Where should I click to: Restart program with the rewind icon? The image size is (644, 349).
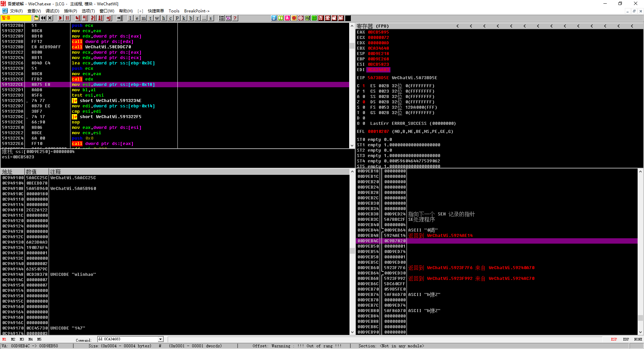43,18
